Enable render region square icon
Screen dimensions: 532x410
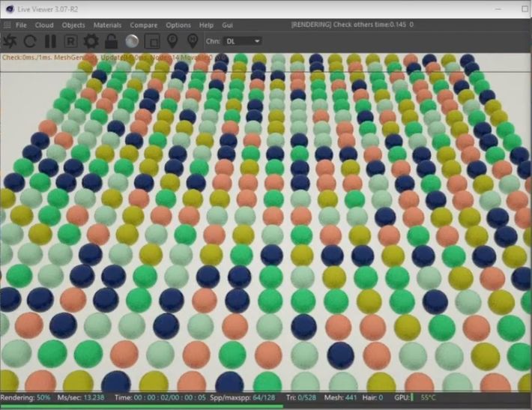click(x=152, y=41)
